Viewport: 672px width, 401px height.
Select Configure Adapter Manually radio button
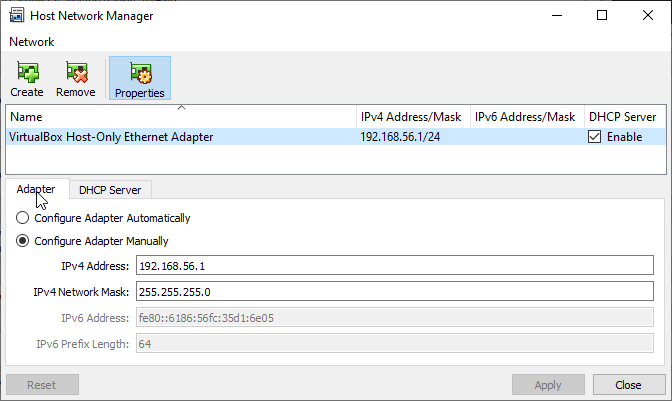[x=22, y=241]
